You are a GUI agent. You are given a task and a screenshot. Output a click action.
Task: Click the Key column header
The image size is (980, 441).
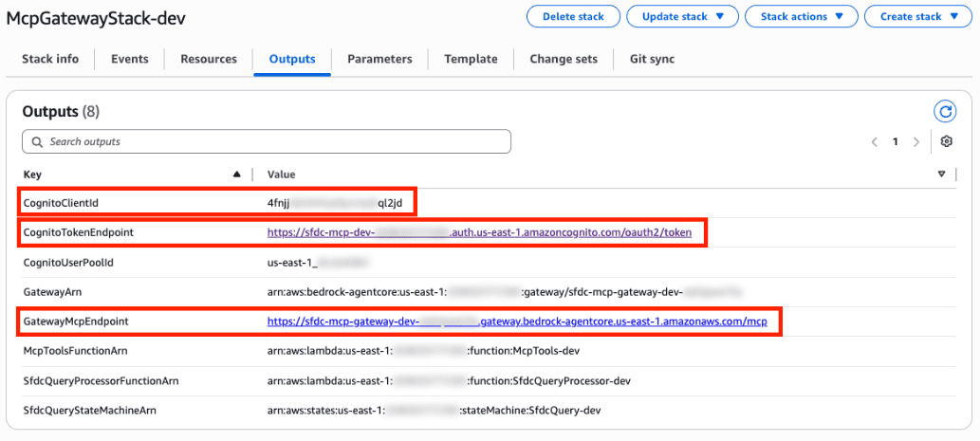32,175
